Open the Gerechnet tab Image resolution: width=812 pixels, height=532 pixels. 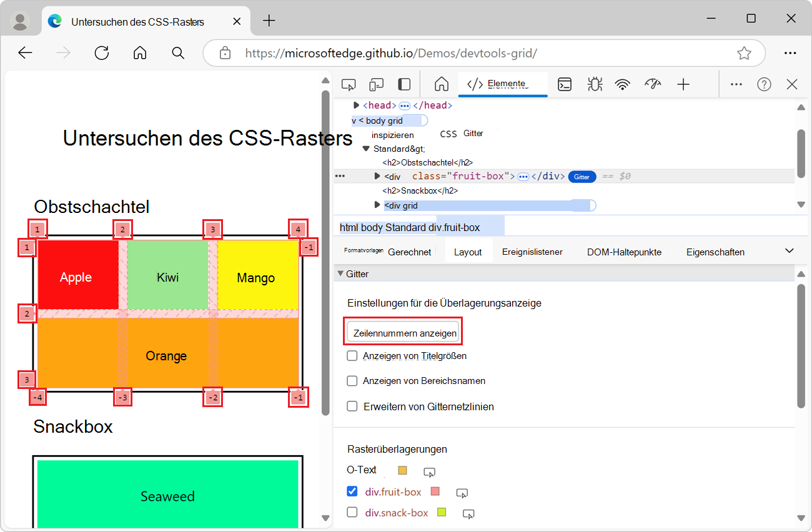[410, 252]
